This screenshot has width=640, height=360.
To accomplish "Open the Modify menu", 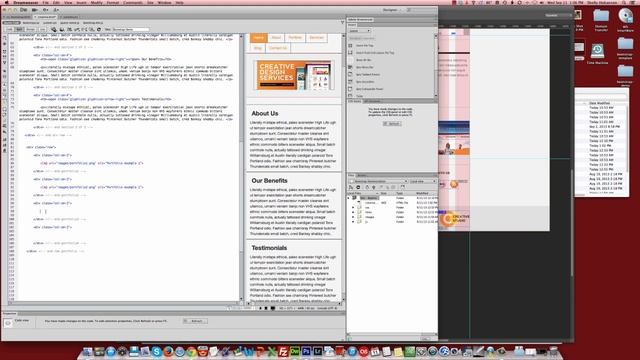I will click(97, 2).
